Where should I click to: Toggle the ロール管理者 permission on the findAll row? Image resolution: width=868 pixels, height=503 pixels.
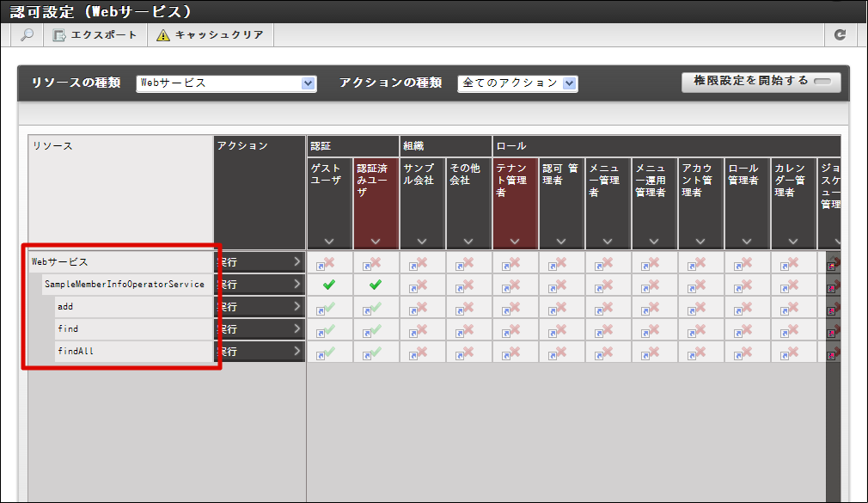[x=747, y=351]
